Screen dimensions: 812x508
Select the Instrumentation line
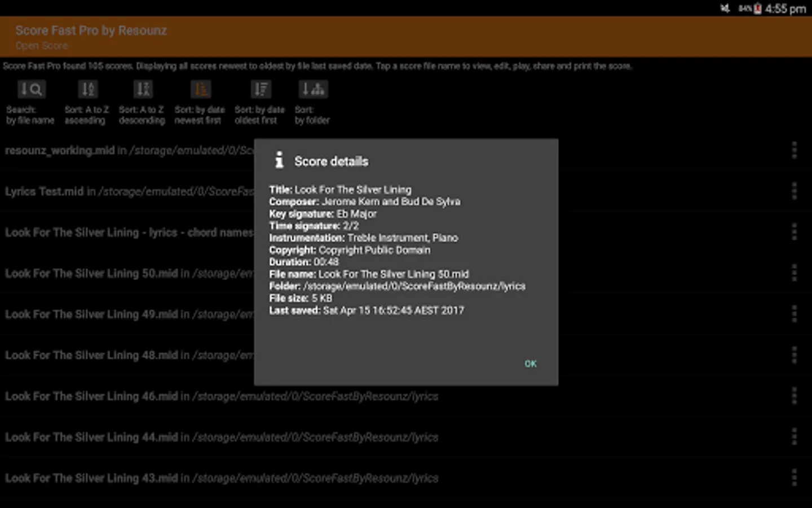363,238
